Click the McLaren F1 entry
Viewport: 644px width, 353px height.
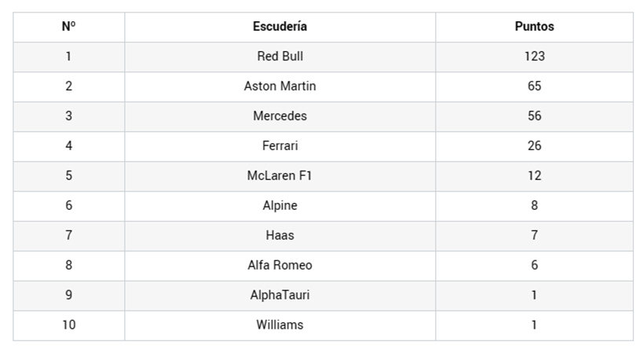(x=280, y=176)
